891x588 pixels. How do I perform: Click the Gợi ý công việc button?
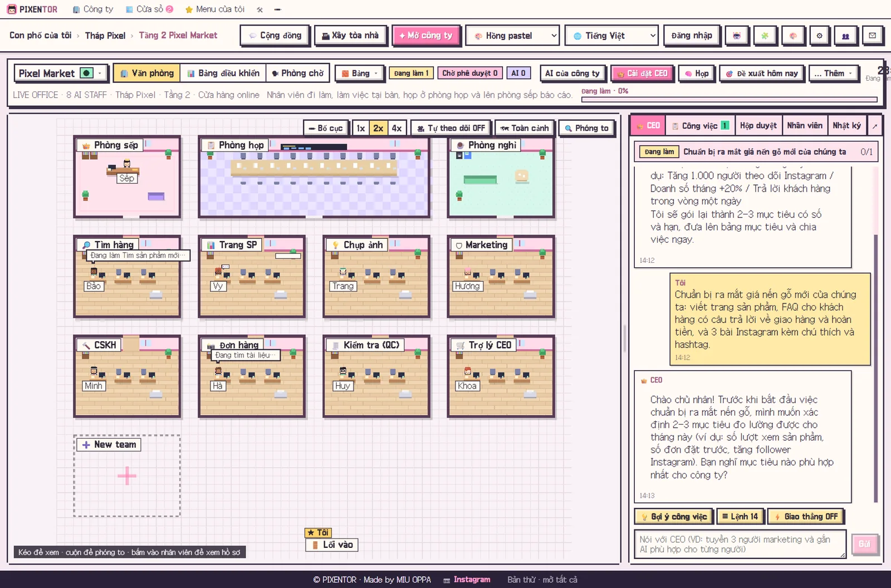click(x=674, y=517)
